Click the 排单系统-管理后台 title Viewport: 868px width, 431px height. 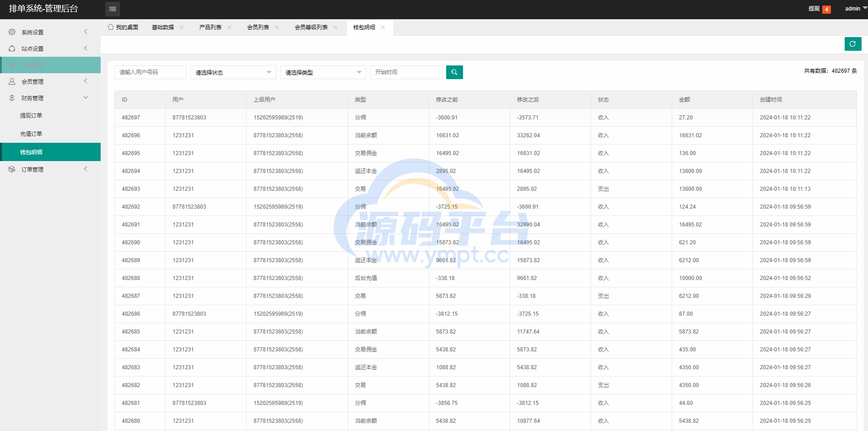pyautogui.click(x=43, y=9)
